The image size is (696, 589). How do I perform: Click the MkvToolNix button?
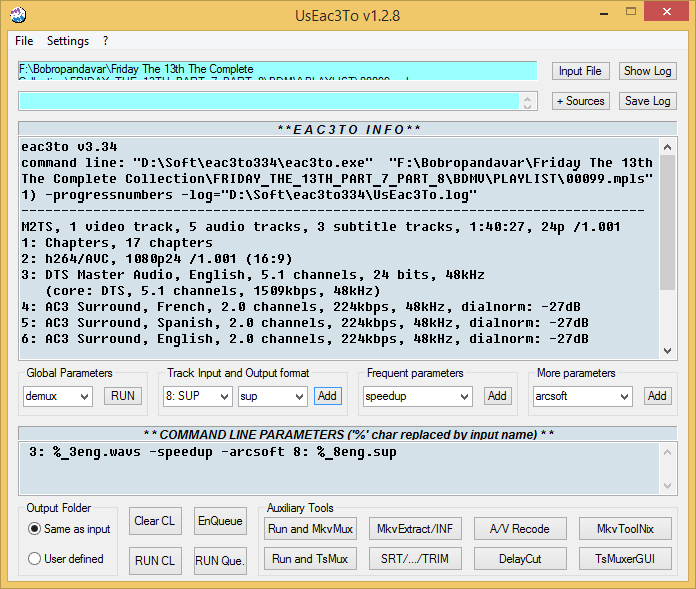(625, 529)
